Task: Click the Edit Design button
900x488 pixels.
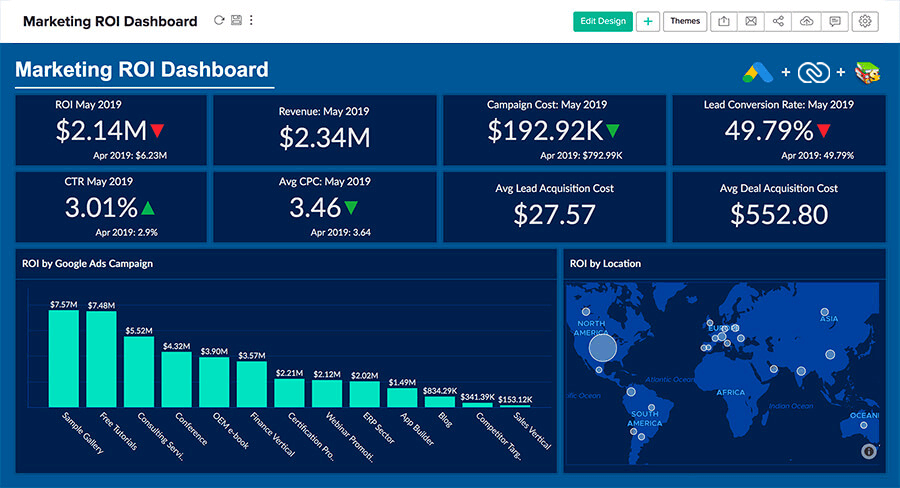Action: click(602, 21)
